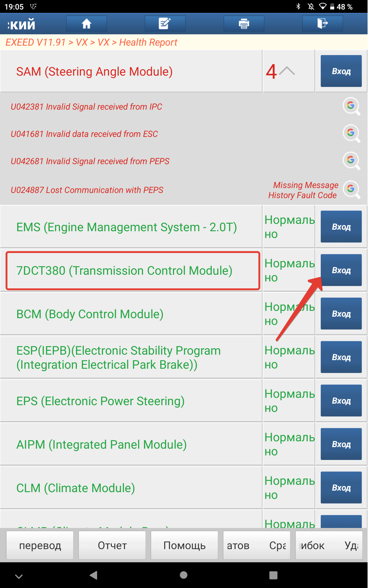Google search fault code U042681
374x588 pixels.
click(351, 160)
